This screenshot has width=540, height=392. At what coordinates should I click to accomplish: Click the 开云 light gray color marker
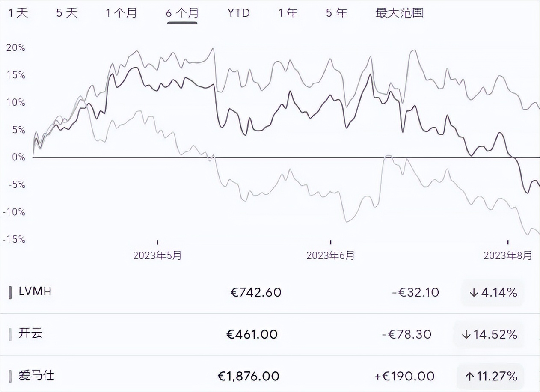[x=10, y=334]
